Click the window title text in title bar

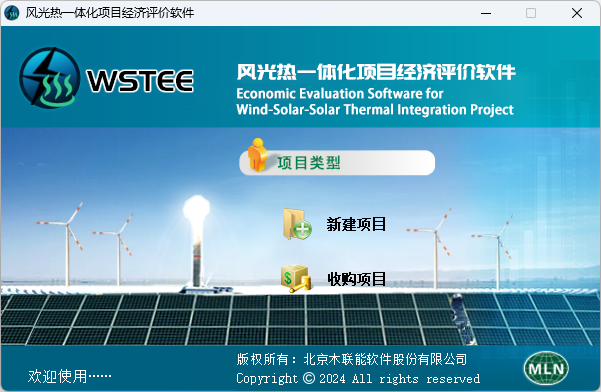[110, 13]
